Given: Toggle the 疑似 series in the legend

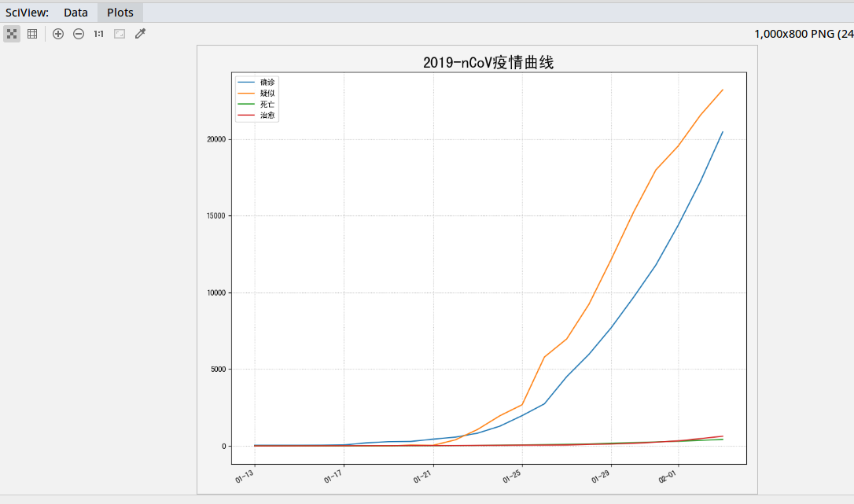Looking at the screenshot, I should click(x=266, y=93).
